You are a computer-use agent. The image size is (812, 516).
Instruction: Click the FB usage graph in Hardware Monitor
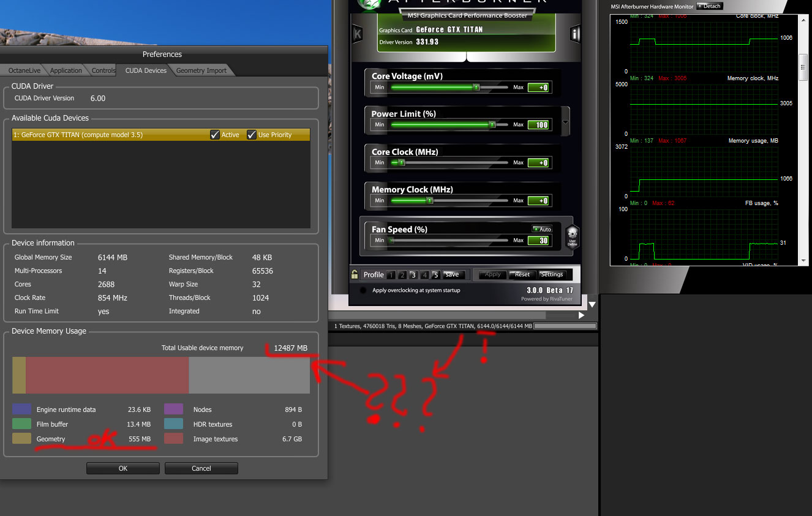pyautogui.click(x=704, y=233)
